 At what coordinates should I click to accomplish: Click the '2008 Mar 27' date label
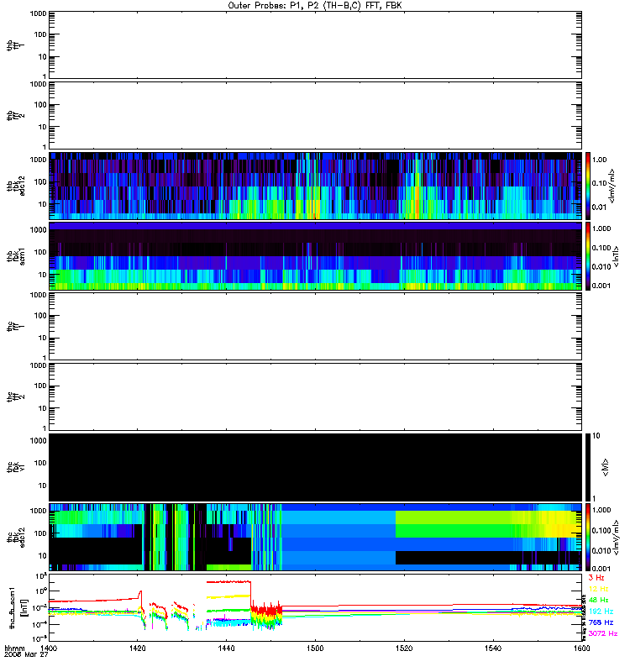coord(26,655)
